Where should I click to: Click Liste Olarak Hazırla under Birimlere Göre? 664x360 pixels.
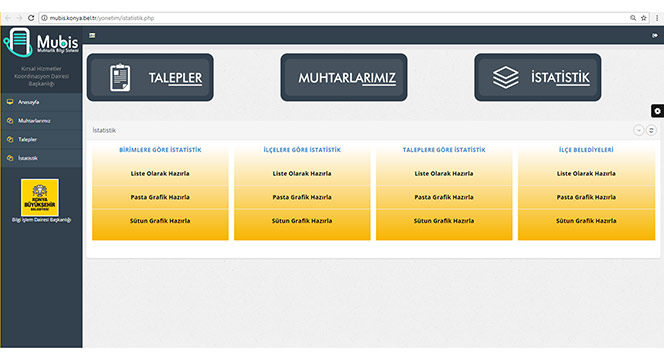(x=160, y=174)
